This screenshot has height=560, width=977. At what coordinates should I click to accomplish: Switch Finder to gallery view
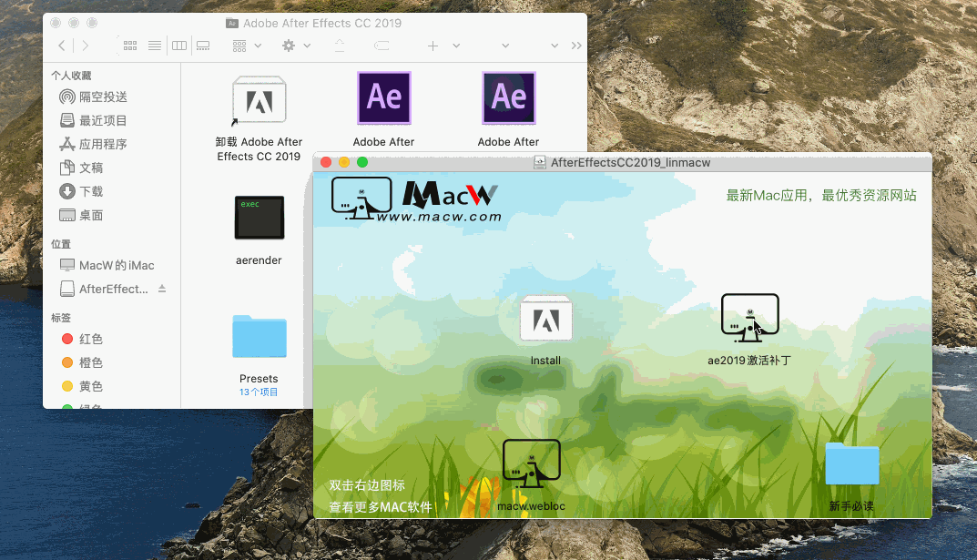point(202,46)
